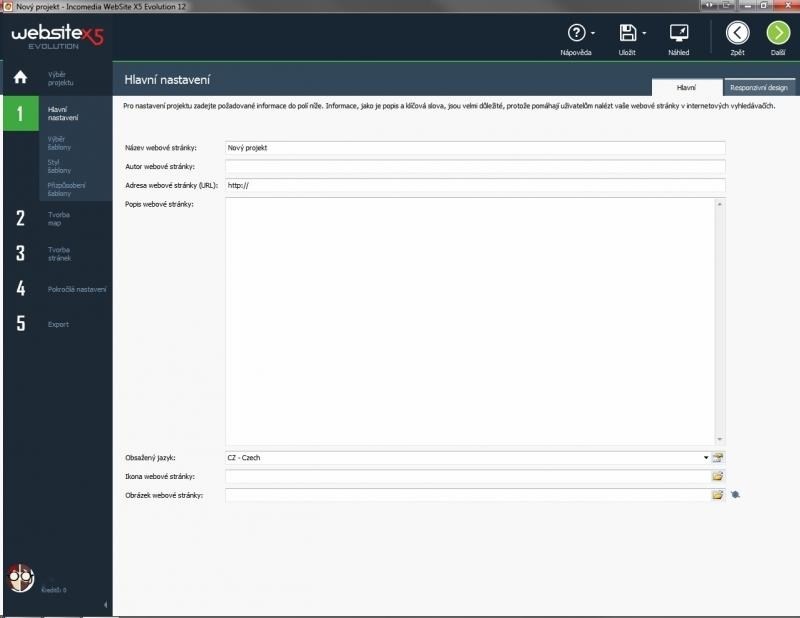
Task: Click the Home icon in the sidebar
Action: coord(19,78)
